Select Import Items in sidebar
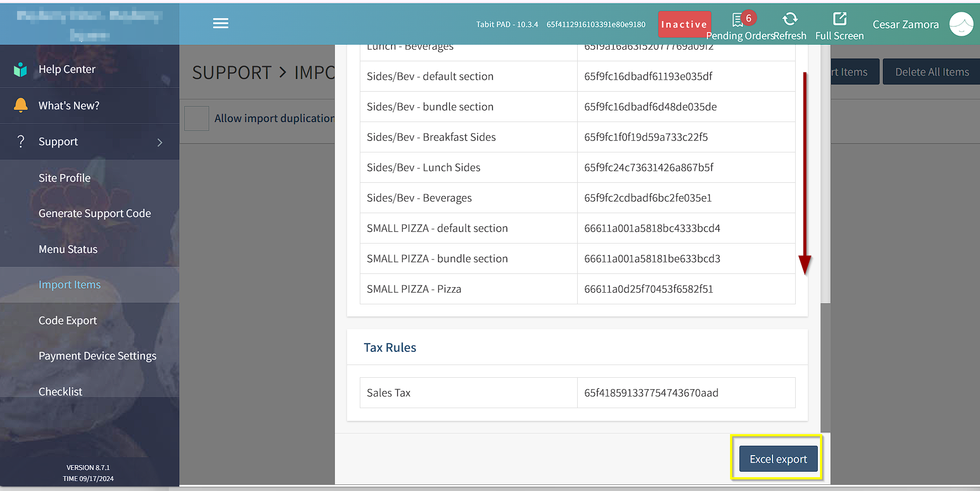Screen dimensions: 980x491 pyautogui.click(x=70, y=284)
